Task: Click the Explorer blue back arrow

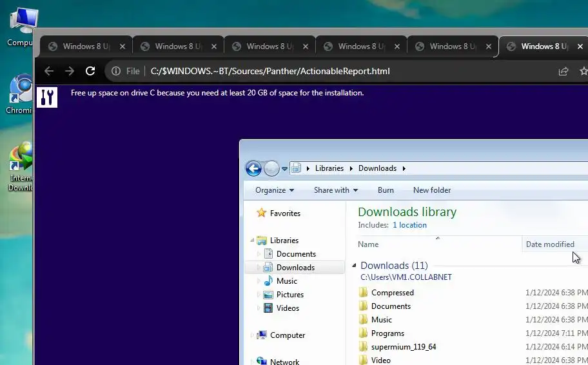Action: 253,168
